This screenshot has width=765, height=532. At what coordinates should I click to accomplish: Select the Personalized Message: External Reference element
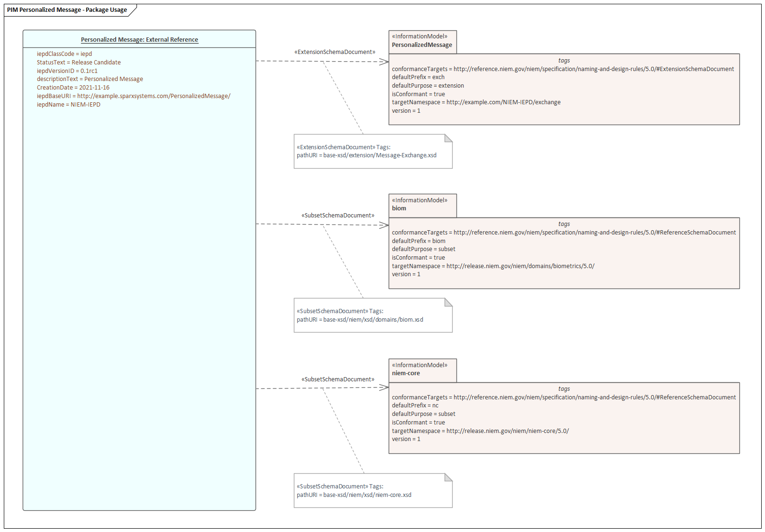pos(140,40)
